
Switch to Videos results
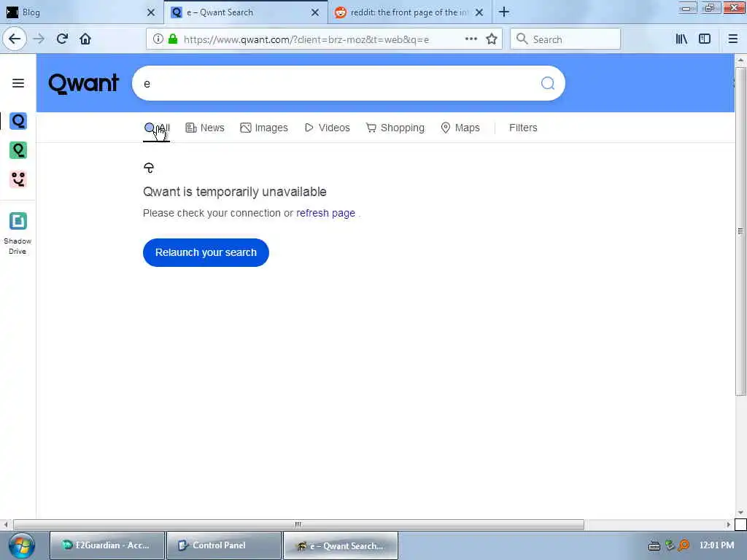click(328, 128)
